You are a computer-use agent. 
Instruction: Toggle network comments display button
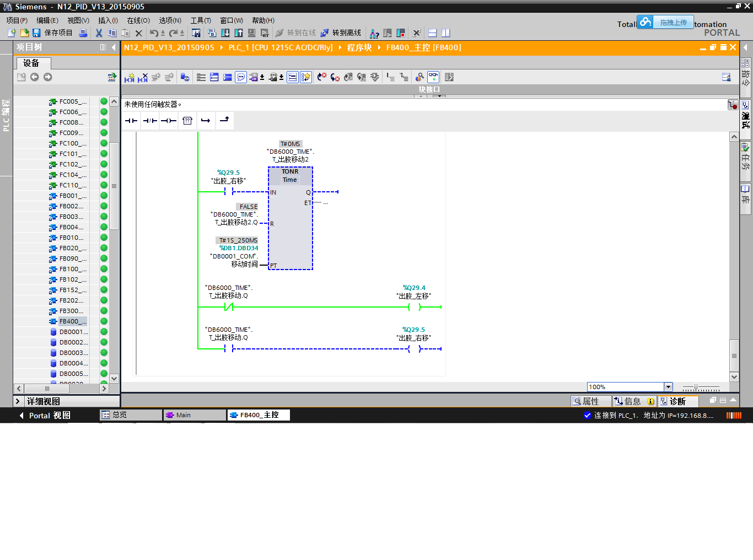click(241, 77)
